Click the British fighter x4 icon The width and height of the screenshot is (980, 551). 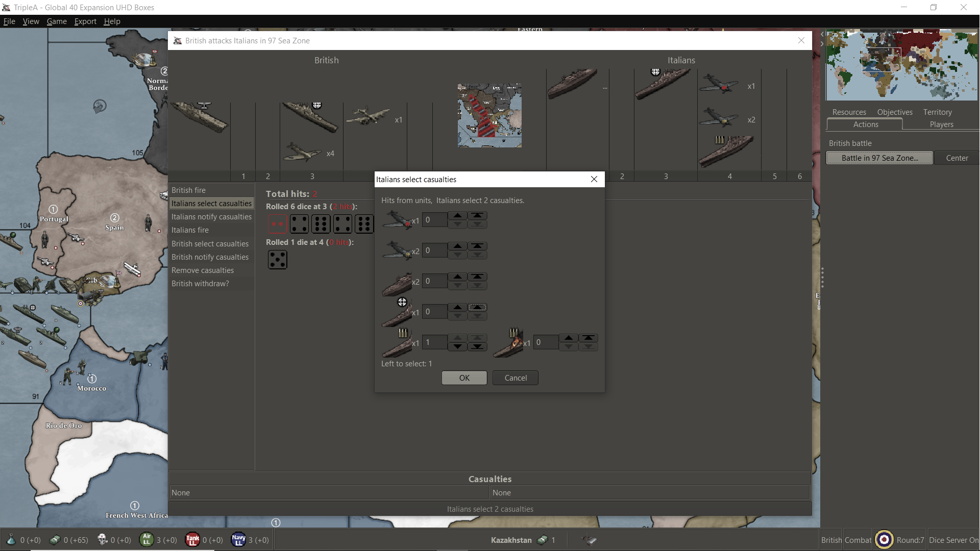[303, 152]
